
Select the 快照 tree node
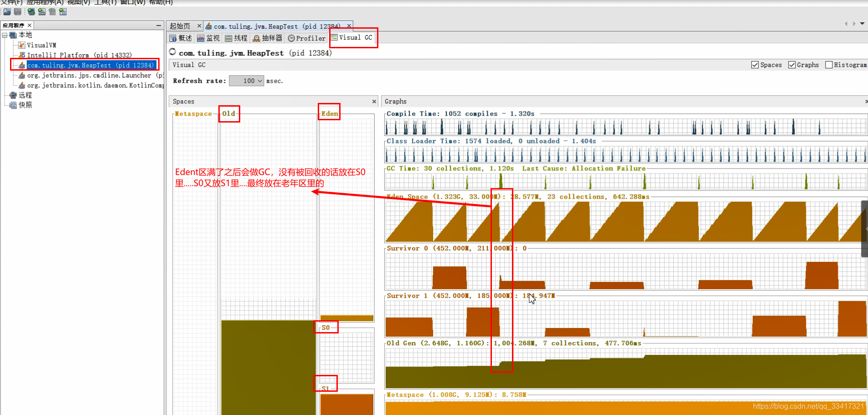tap(26, 105)
